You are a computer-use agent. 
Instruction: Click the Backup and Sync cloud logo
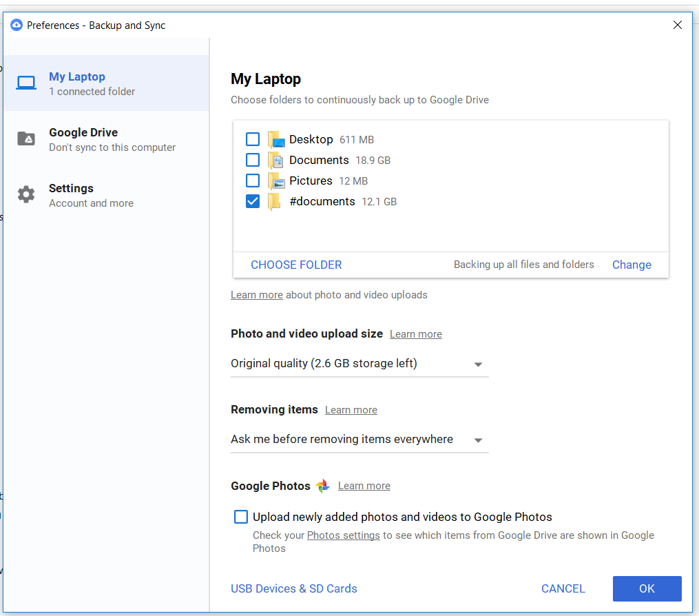pyautogui.click(x=16, y=24)
